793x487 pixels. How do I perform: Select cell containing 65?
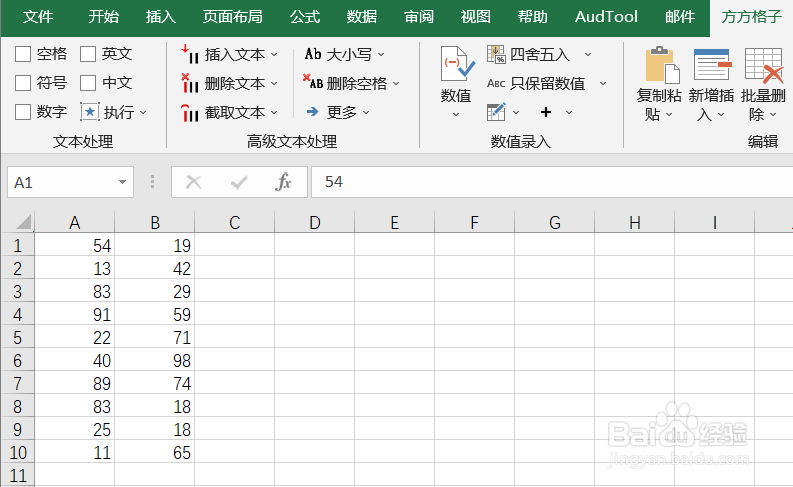click(155, 453)
